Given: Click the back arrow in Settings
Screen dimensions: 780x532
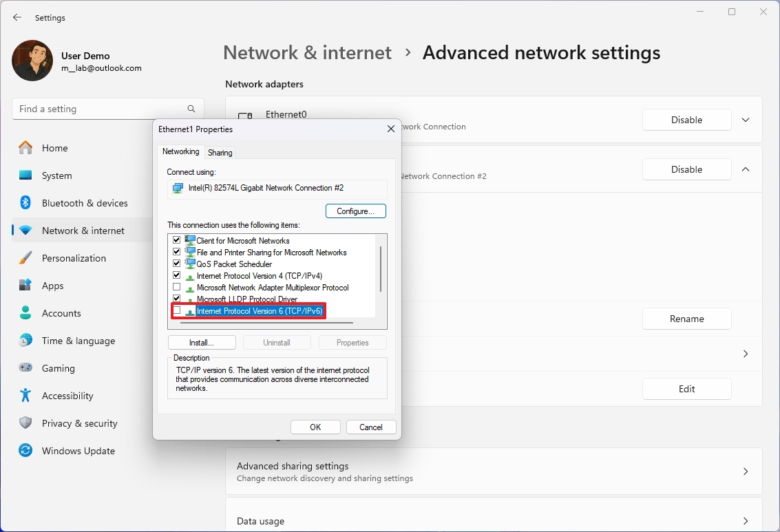Looking at the screenshot, I should pyautogui.click(x=17, y=17).
